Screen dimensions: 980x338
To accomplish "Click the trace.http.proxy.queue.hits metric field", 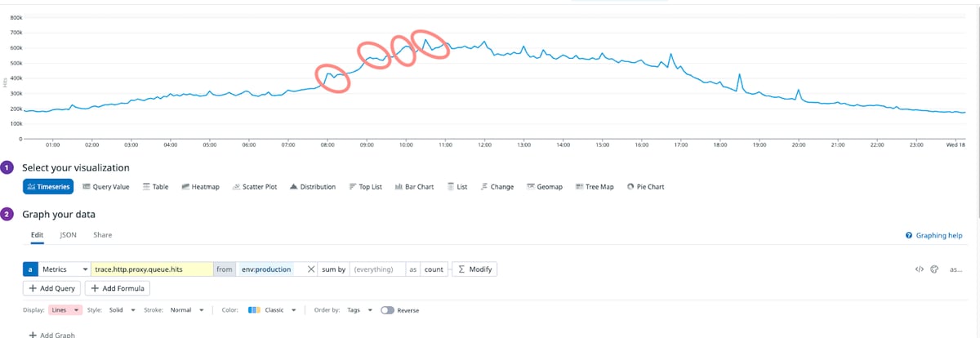I will click(152, 269).
